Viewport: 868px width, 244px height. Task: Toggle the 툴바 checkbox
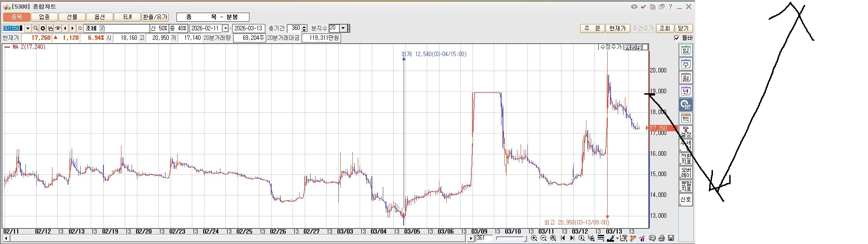[x=677, y=38]
